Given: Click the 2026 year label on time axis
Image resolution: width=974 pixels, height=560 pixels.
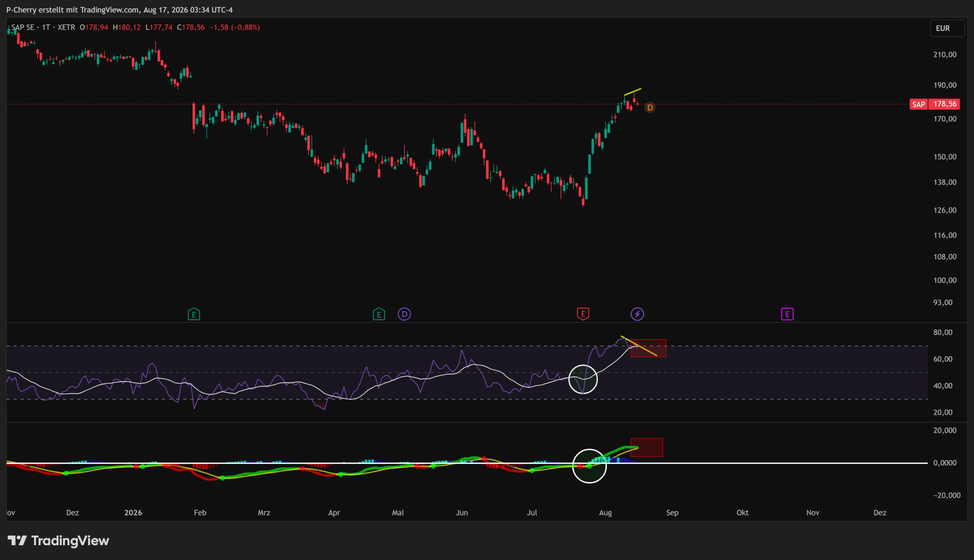Looking at the screenshot, I should (x=133, y=513).
